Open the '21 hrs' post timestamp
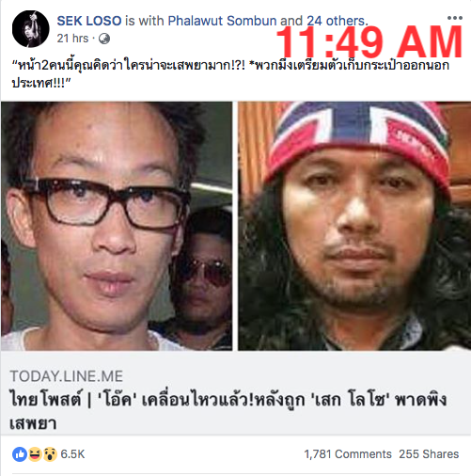 click(72, 39)
